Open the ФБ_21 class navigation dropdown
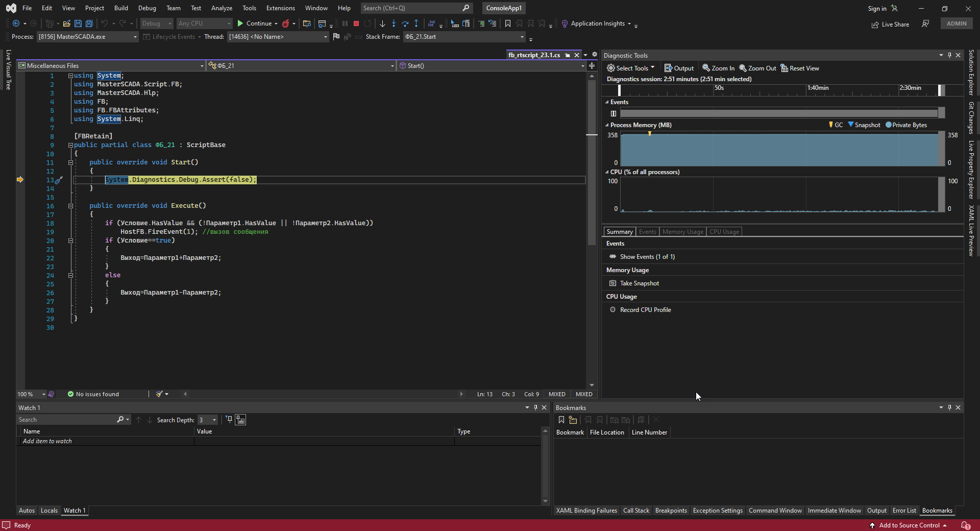Image resolution: width=980 pixels, height=531 pixels. (301, 65)
